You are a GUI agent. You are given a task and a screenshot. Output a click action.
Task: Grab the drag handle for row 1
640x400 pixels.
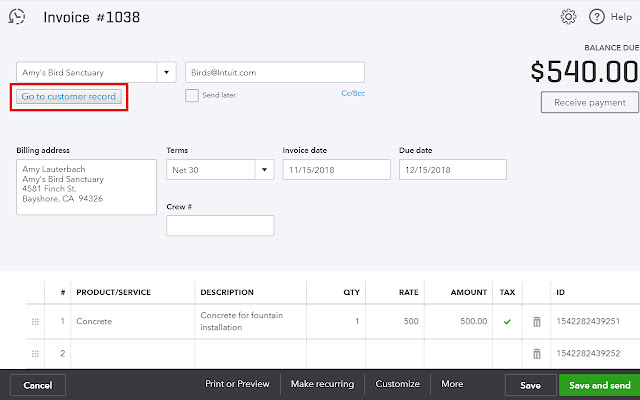point(36,322)
